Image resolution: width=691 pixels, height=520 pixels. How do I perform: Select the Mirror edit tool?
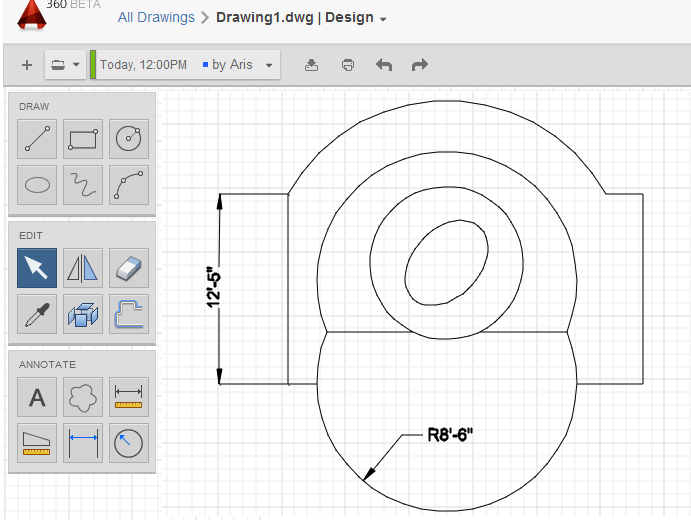click(83, 267)
